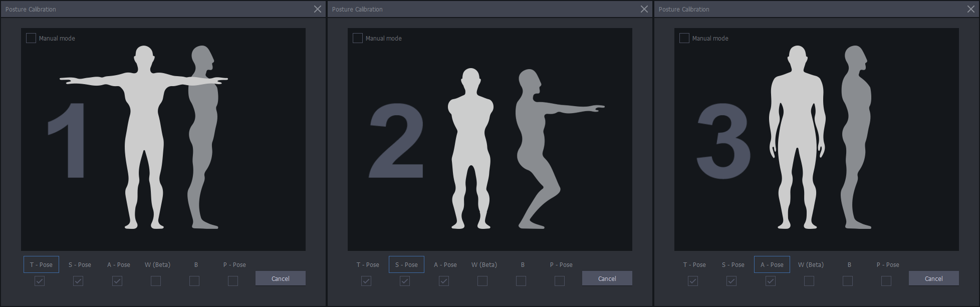This screenshot has height=307, width=980.
Task: Choose W (Beta) in the step 1 dialog
Action: 157,264
